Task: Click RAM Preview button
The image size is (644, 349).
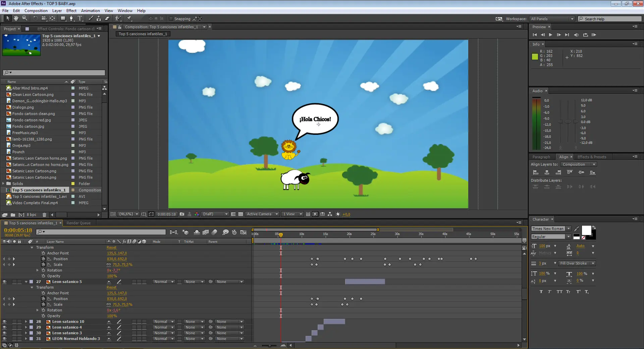Action: (x=594, y=35)
